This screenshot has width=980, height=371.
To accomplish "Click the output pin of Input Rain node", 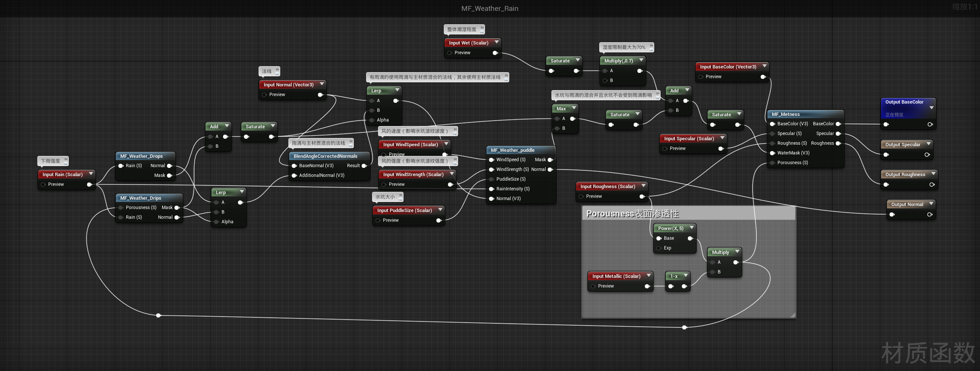I will pyautogui.click(x=89, y=185).
